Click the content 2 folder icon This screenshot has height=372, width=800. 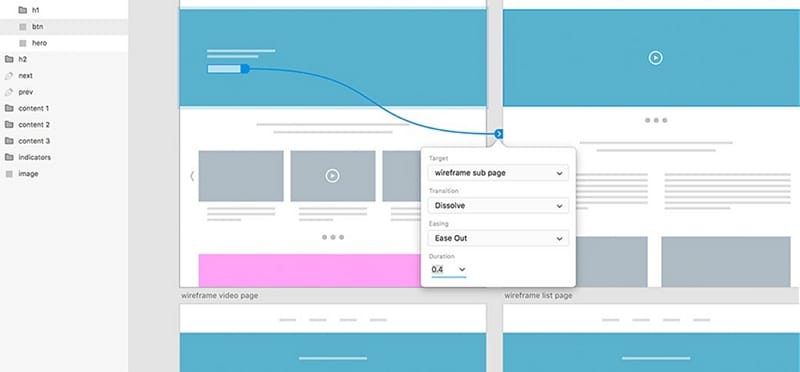tap(9, 125)
